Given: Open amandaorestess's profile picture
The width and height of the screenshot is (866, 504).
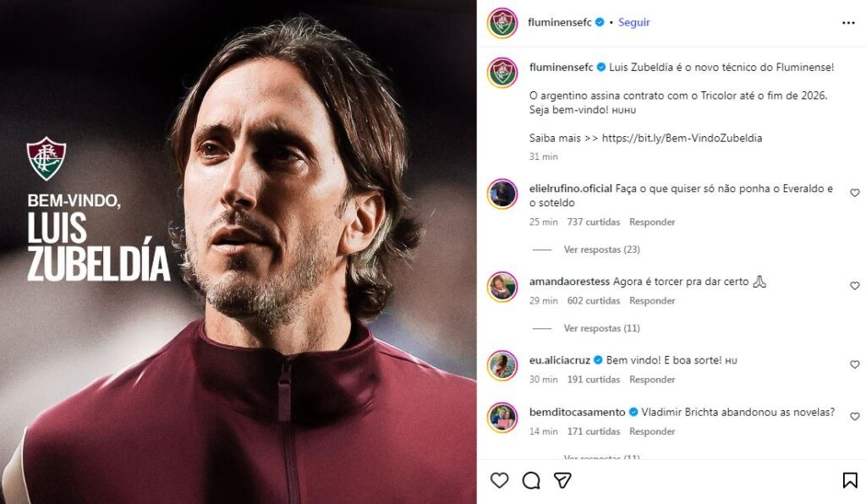Looking at the screenshot, I should point(502,287).
